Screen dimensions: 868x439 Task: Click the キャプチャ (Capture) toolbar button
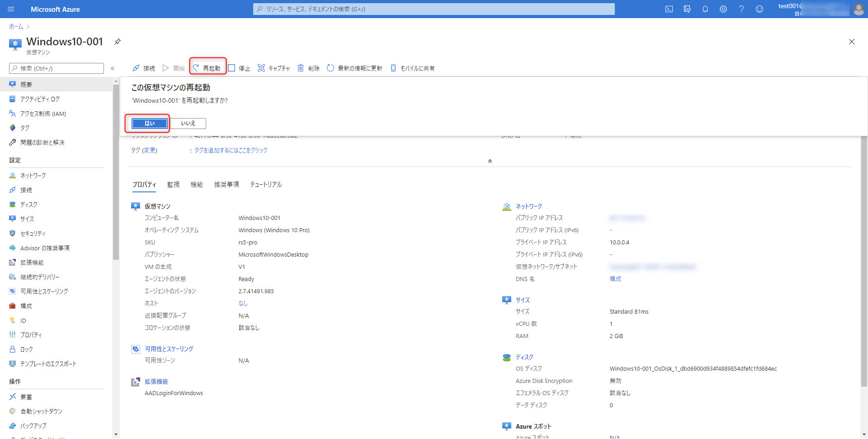274,68
